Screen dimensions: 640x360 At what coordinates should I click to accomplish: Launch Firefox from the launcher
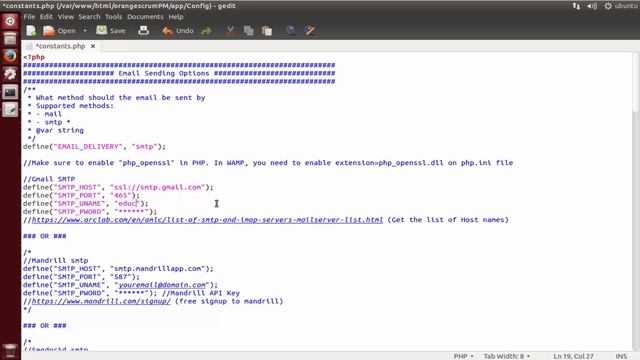point(10,56)
